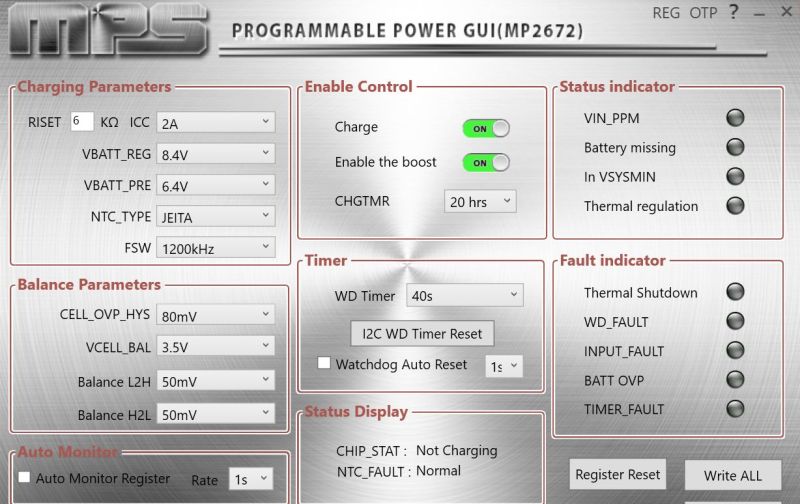The image size is (800, 504).
Task: Click the I2C WD Timer Reset button
Action: pyautogui.click(x=422, y=334)
